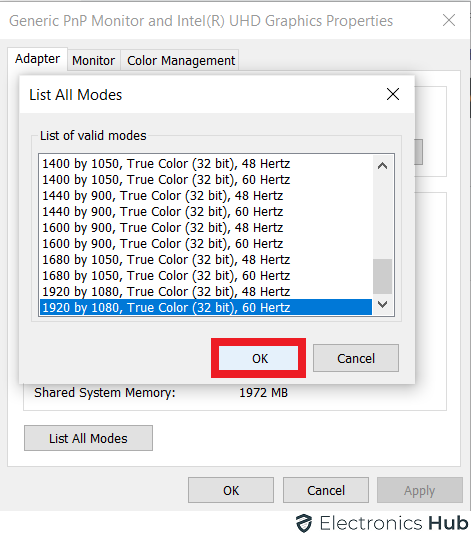Select the Adapter tab
This screenshot has width=471, height=536.
pos(38,59)
